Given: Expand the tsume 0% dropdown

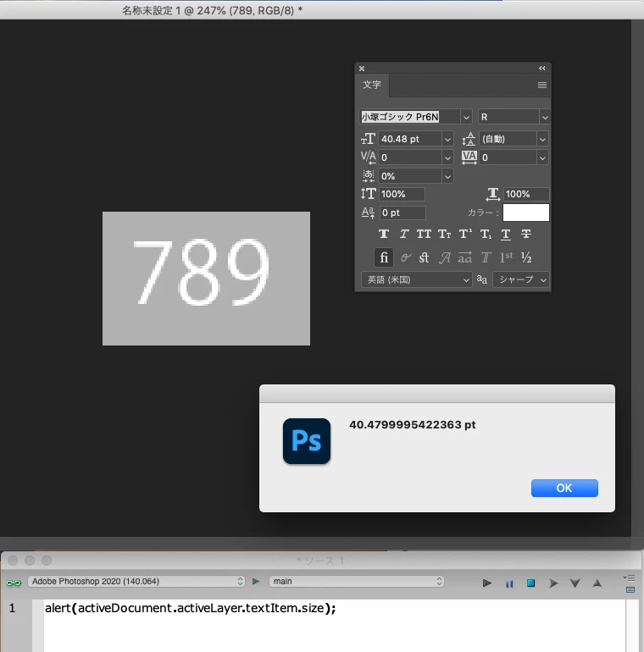Looking at the screenshot, I should [x=447, y=176].
